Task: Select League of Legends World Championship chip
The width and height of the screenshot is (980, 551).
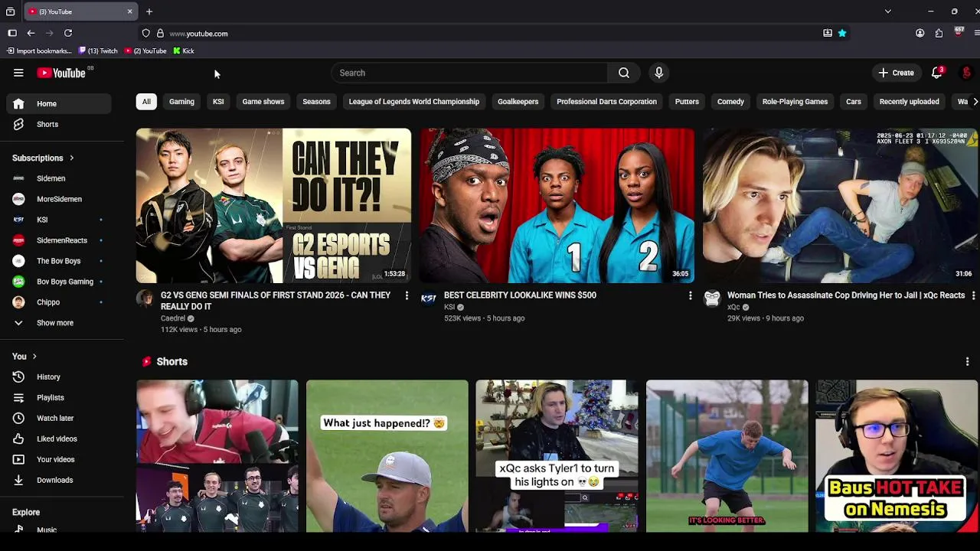Action: point(414,102)
